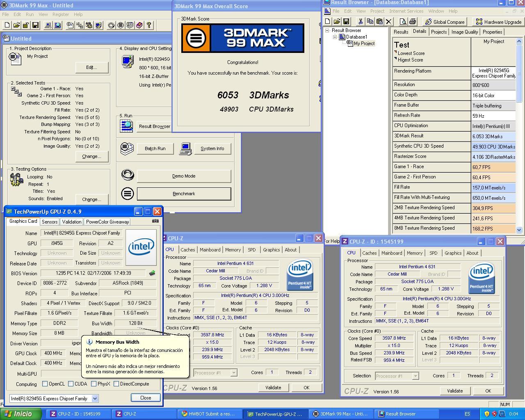
Task: Click the Batch Run button
Action: pos(155,148)
